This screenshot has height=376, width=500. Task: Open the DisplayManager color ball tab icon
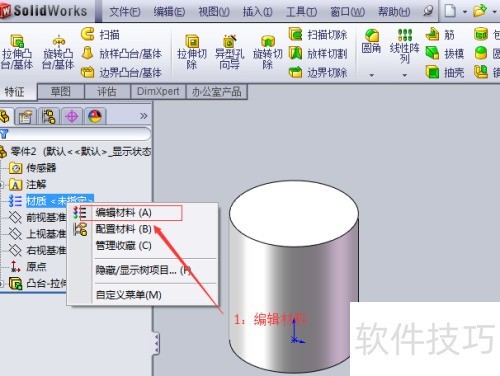coord(95,116)
